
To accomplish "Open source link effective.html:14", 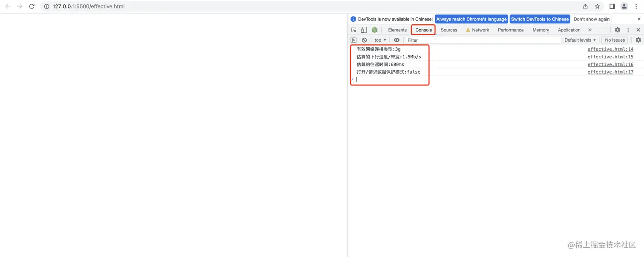I will point(610,49).
